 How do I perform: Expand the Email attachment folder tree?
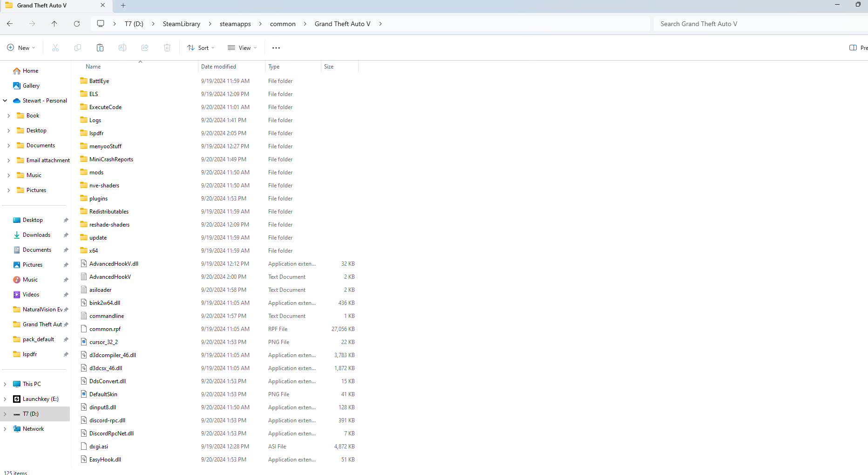pyautogui.click(x=8, y=160)
